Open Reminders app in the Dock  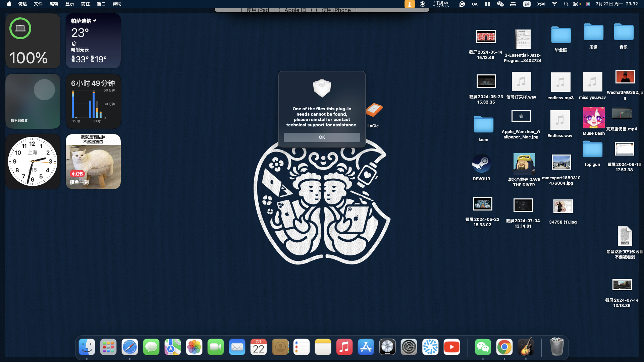point(302,347)
